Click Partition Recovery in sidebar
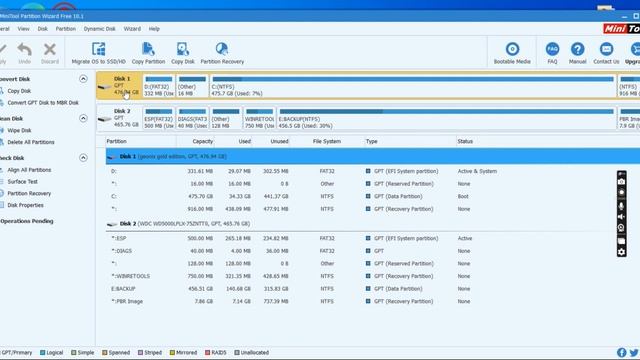This screenshot has height=360, width=640. [x=29, y=193]
